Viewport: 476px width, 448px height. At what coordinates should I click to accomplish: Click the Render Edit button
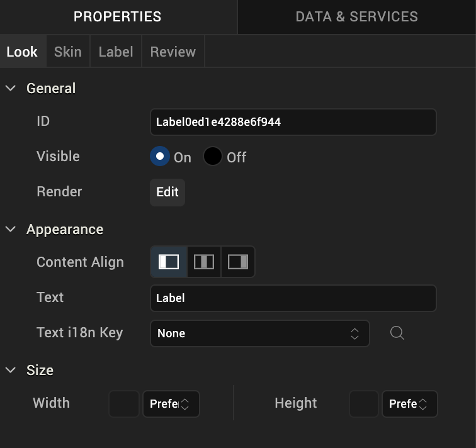point(167,192)
